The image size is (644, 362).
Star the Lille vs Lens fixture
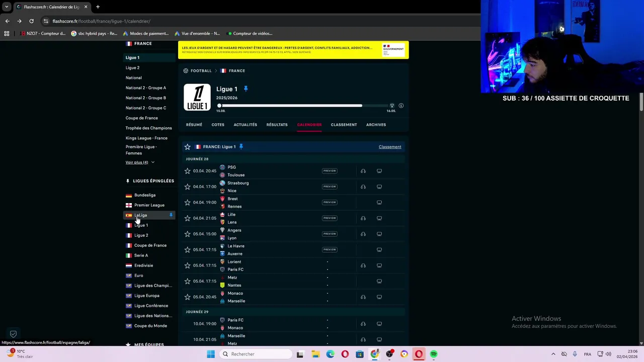point(188,218)
